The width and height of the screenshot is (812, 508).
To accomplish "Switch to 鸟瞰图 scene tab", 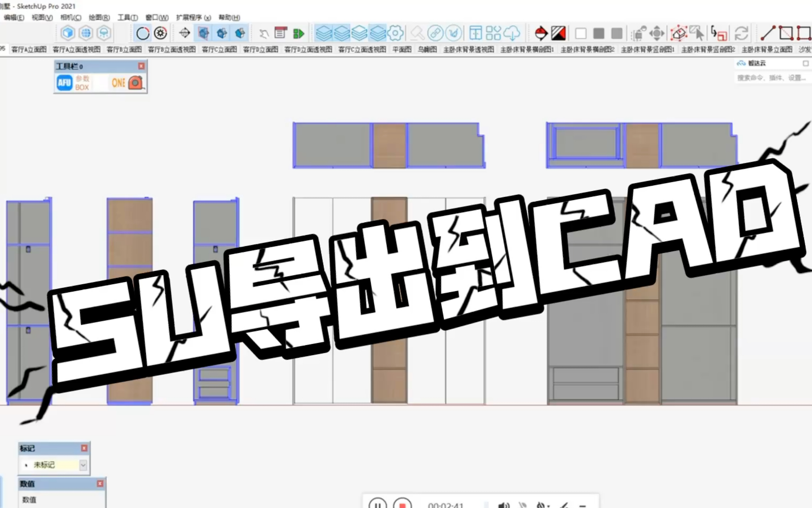I will tap(427, 50).
